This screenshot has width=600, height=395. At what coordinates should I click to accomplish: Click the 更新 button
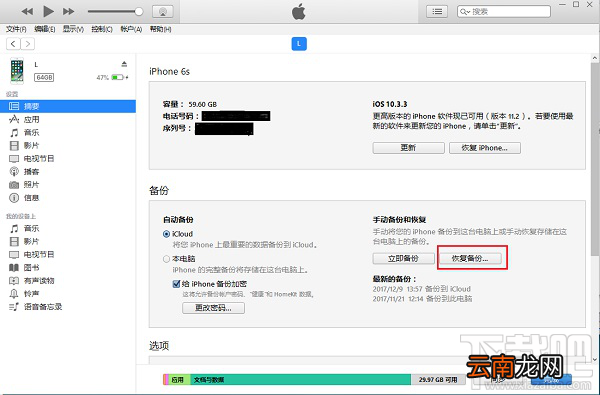click(408, 148)
